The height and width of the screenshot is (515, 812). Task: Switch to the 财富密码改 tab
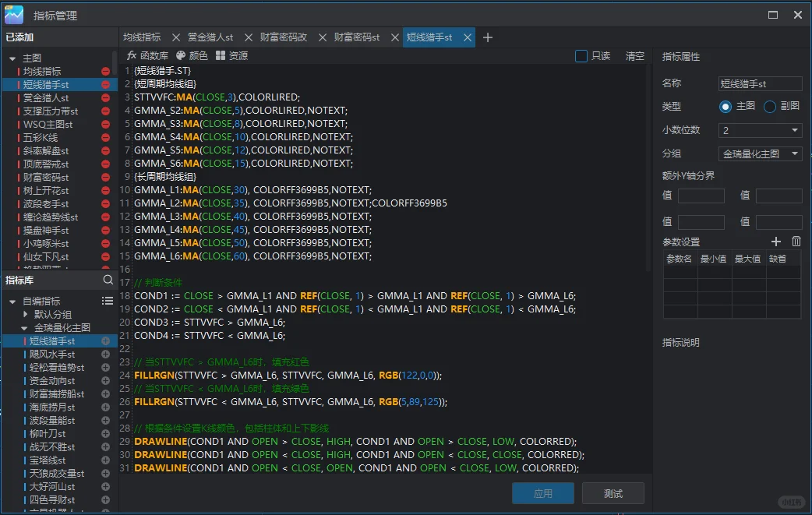pyautogui.click(x=284, y=37)
